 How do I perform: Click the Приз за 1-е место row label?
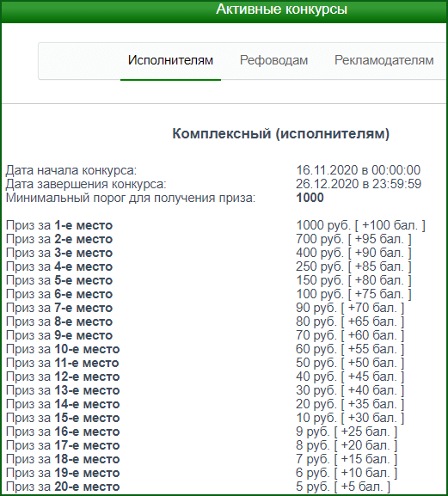click(x=59, y=225)
